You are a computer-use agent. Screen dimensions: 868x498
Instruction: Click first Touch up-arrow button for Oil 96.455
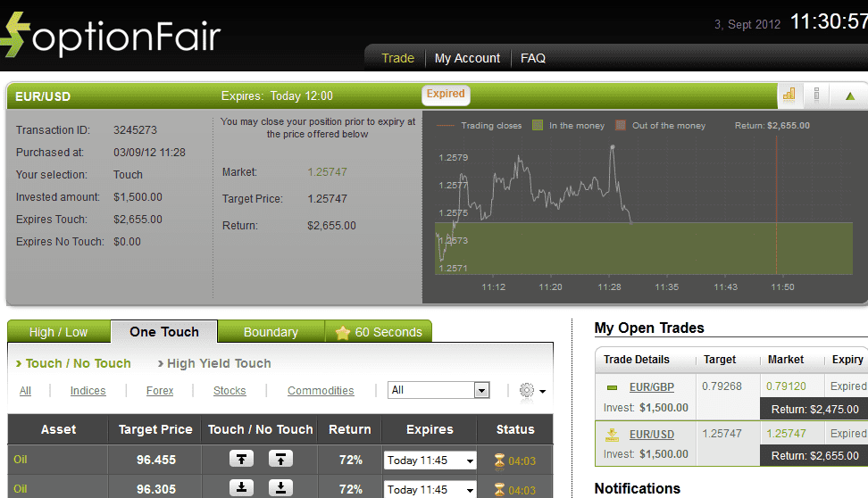pos(242,459)
